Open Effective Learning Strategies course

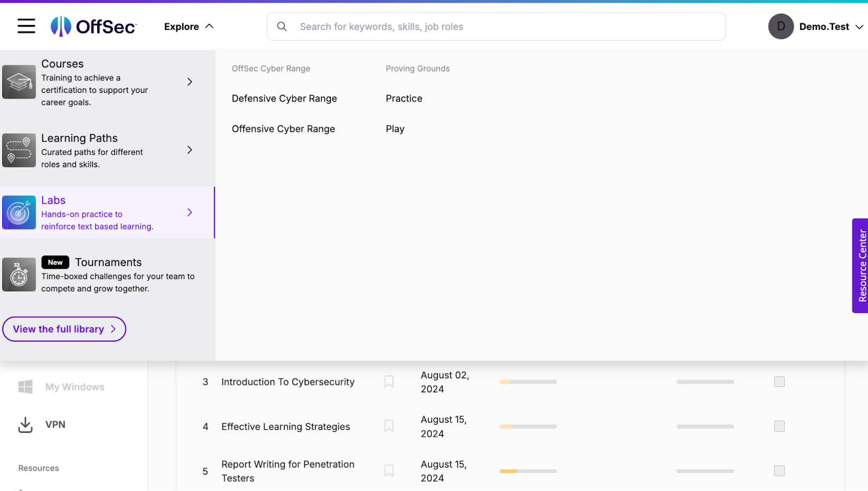tap(286, 427)
